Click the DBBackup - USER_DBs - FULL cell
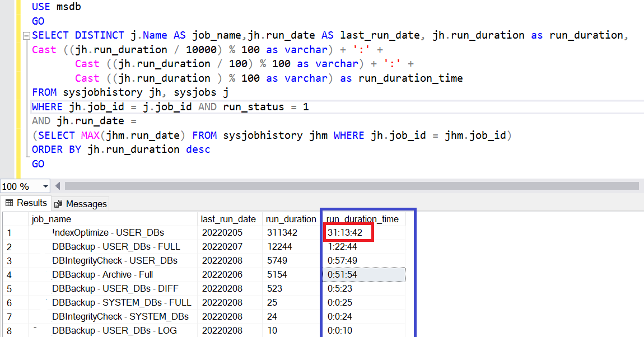644x337 pixels. pyautogui.click(x=113, y=247)
